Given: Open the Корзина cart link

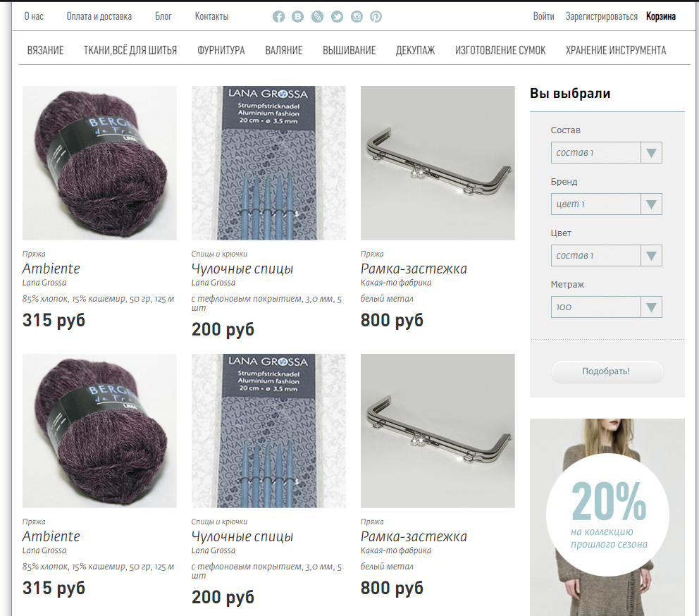Looking at the screenshot, I should coord(661,16).
